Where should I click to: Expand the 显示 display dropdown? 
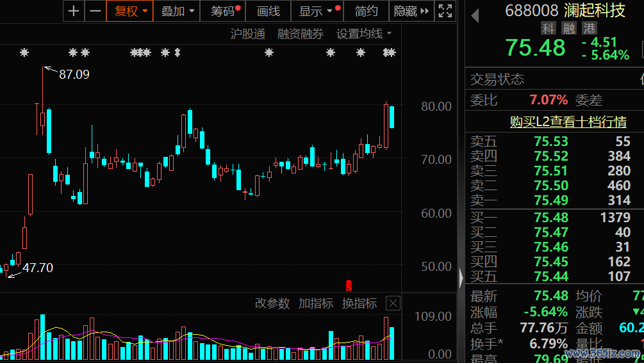click(x=317, y=11)
